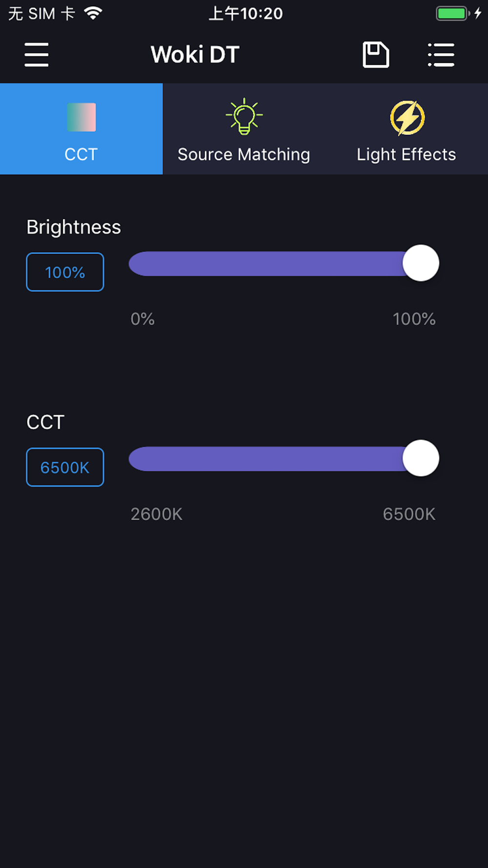The image size is (488, 868).
Task: Select the CCT tab label
Action: (81, 154)
